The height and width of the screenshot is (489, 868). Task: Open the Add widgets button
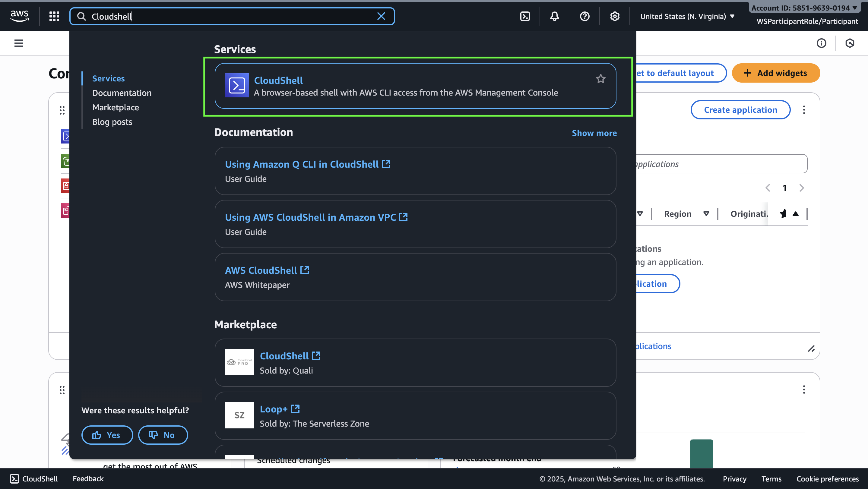point(776,73)
